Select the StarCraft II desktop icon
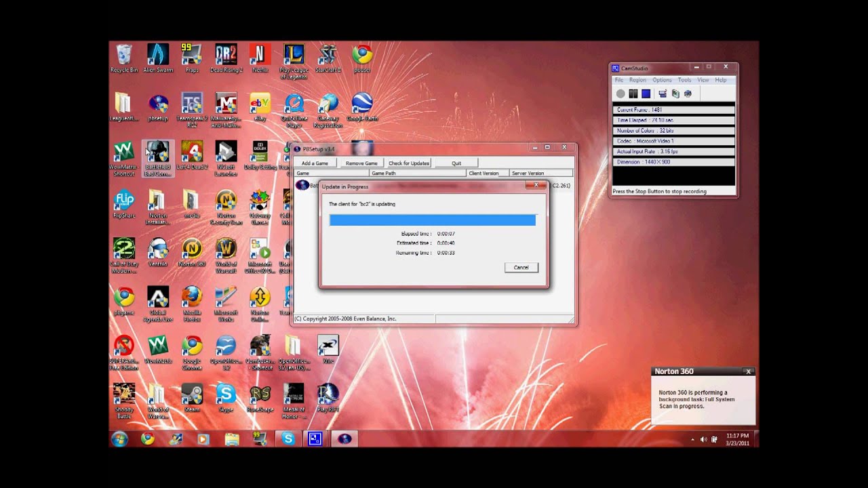The width and height of the screenshot is (868, 488). pos(328,58)
